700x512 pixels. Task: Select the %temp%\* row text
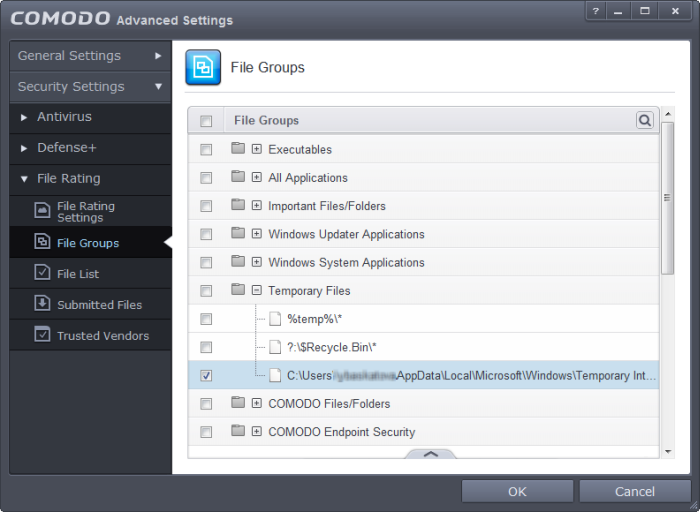[315, 319]
